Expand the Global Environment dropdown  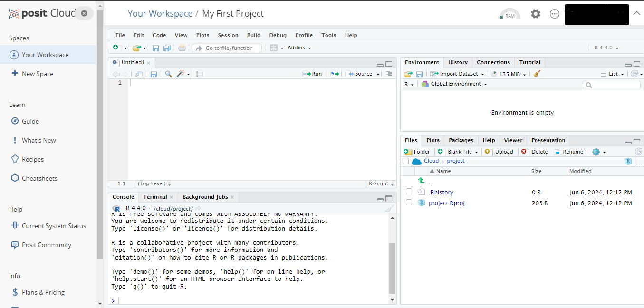click(x=454, y=84)
